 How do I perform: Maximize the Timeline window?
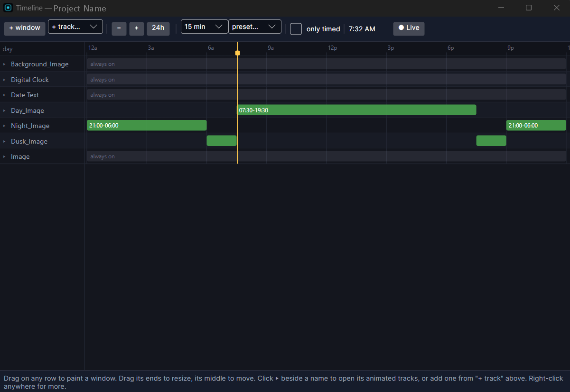pyautogui.click(x=529, y=8)
